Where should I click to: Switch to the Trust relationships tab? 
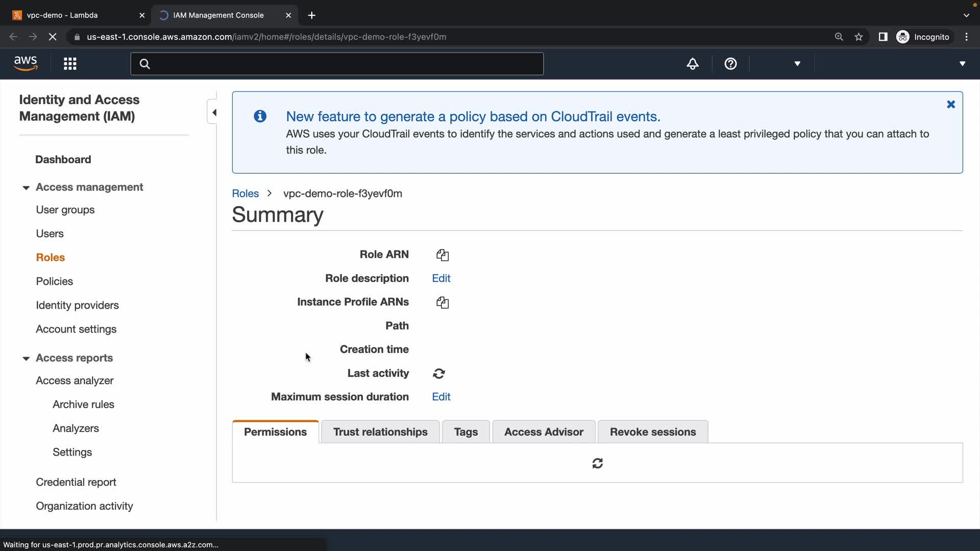tap(380, 432)
